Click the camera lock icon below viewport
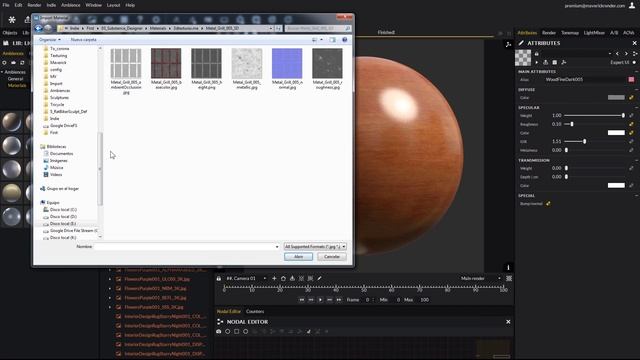The width and height of the screenshot is (640, 360). [x=219, y=278]
